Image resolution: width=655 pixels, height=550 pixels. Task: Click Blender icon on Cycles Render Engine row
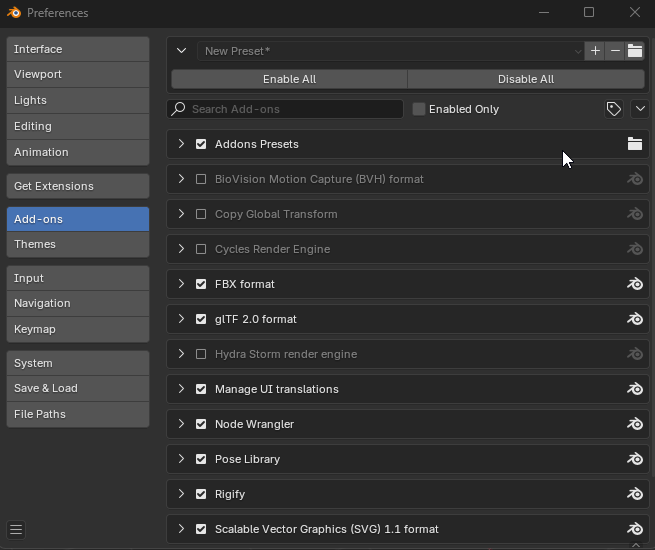(x=635, y=249)
